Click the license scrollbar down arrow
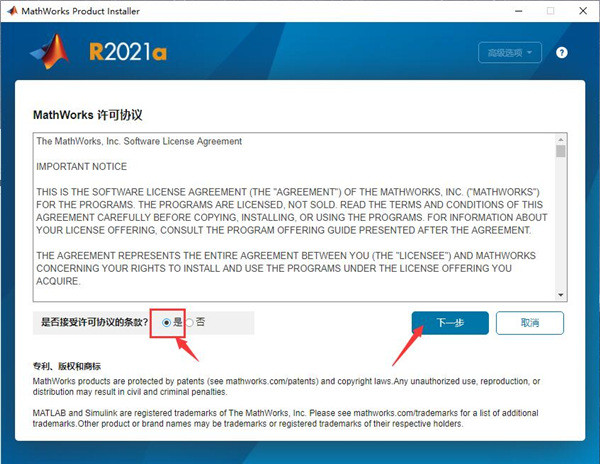 coord(561,295)
